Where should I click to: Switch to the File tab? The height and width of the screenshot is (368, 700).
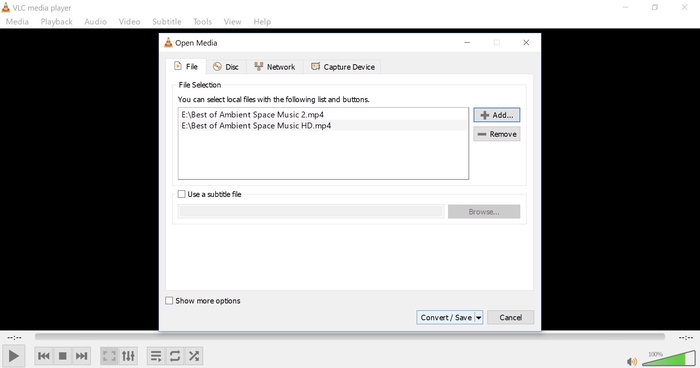coord(186,67)
